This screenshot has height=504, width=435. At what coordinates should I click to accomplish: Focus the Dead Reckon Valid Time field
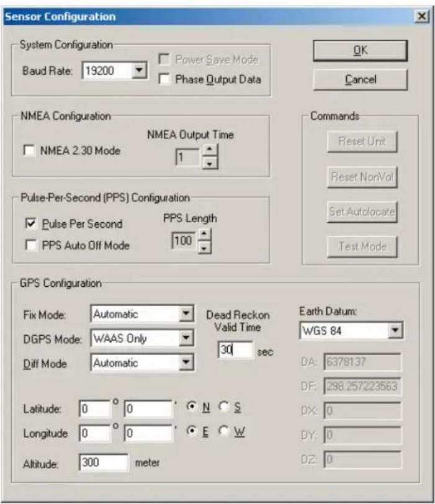pyautogui.click(x=235, y=349)
